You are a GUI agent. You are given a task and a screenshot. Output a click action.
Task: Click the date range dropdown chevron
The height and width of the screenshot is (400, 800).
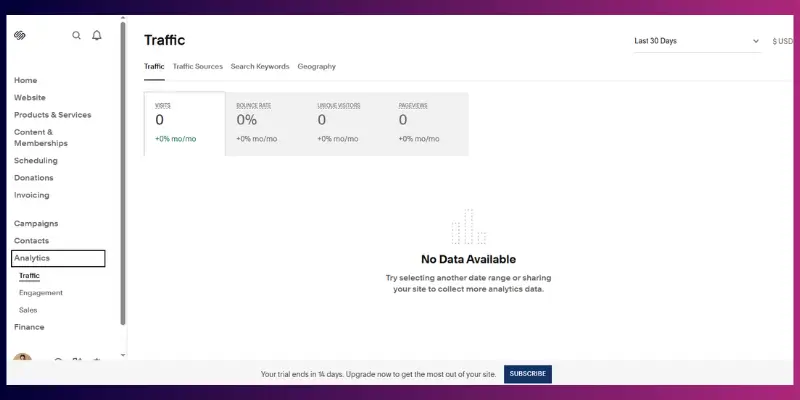(756, 41)
